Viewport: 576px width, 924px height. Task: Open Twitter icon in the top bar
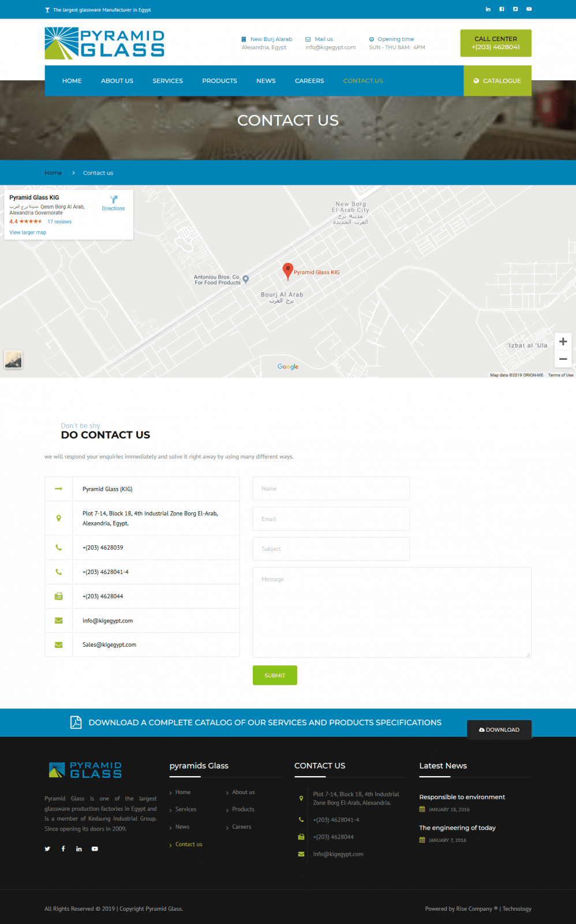[515, 9]
